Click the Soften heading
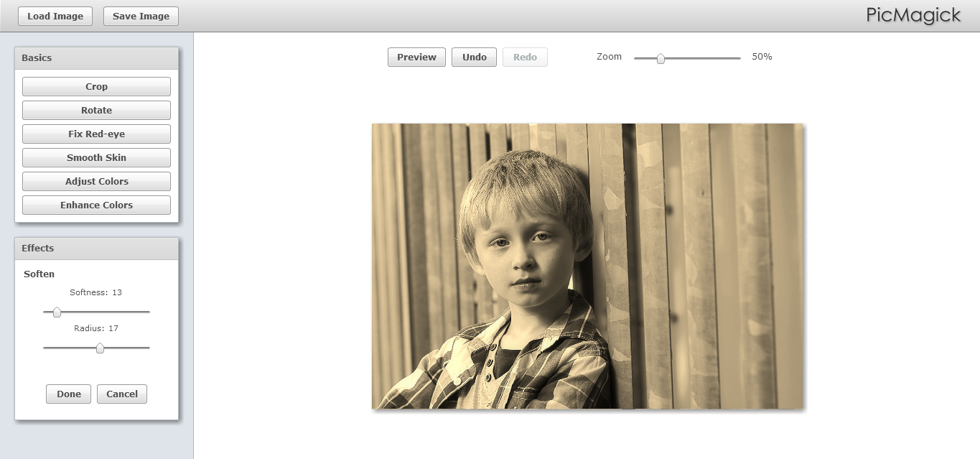The height and width of the screenshot is (459, 980). tap(39, 274)
